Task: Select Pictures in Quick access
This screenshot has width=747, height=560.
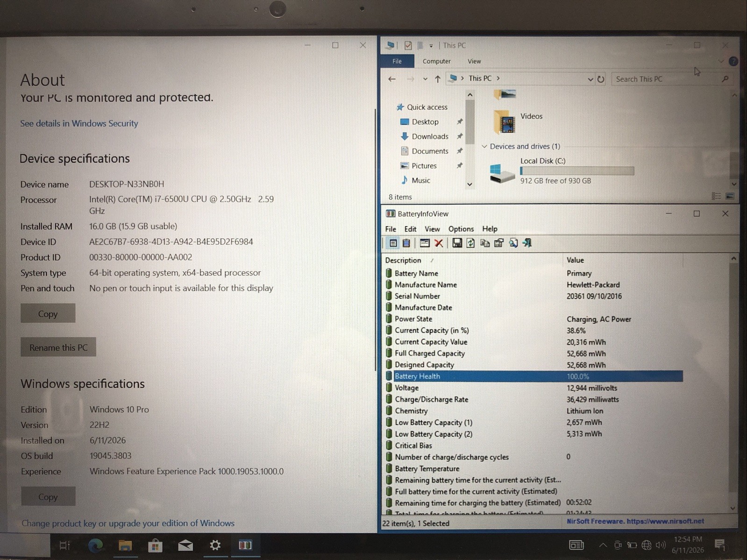Action: (x=424, y=166)
